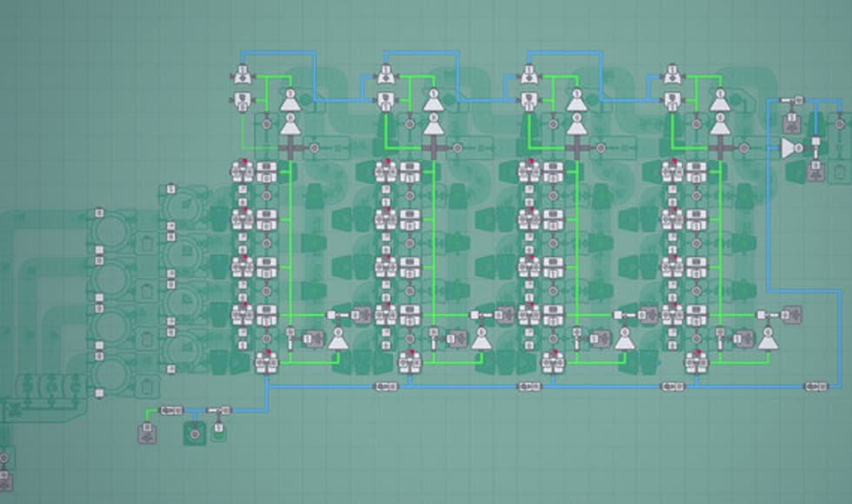Click the bottom red-dot gate in the third column
Viewport: 852px width, 504px height.
point(553,362)
